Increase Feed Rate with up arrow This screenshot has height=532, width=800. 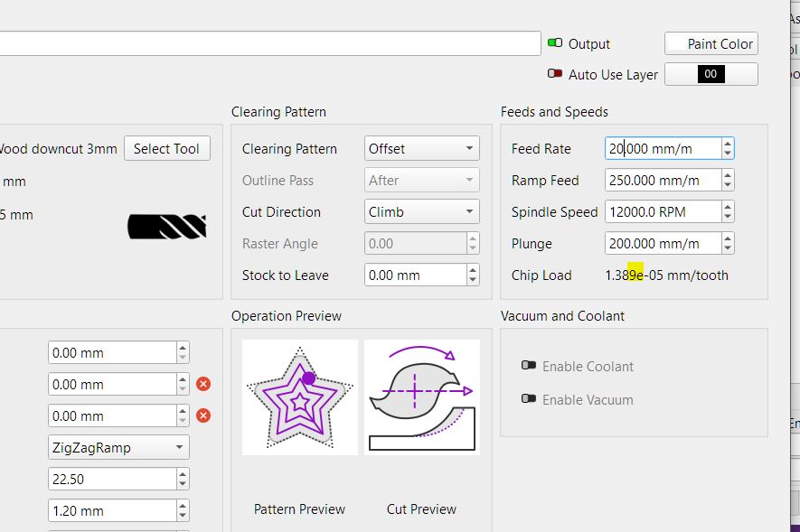click(x=728, y=144)
